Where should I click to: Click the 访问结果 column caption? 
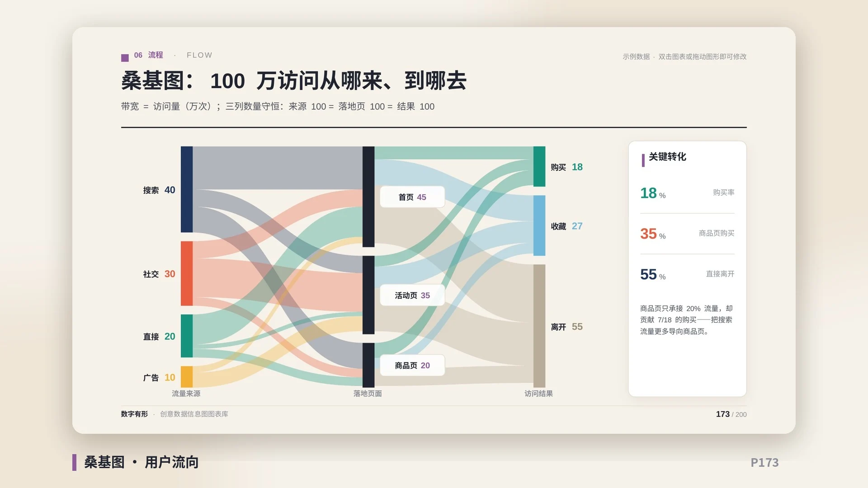[x=539, y=394]
